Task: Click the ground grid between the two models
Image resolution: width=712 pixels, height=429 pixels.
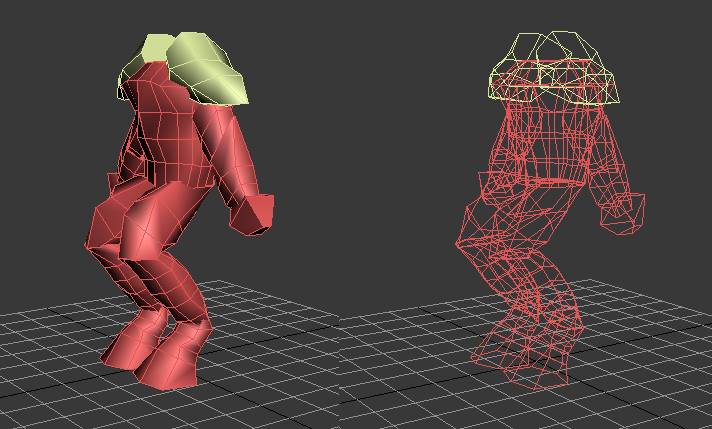Action: (x=345, y=336)
